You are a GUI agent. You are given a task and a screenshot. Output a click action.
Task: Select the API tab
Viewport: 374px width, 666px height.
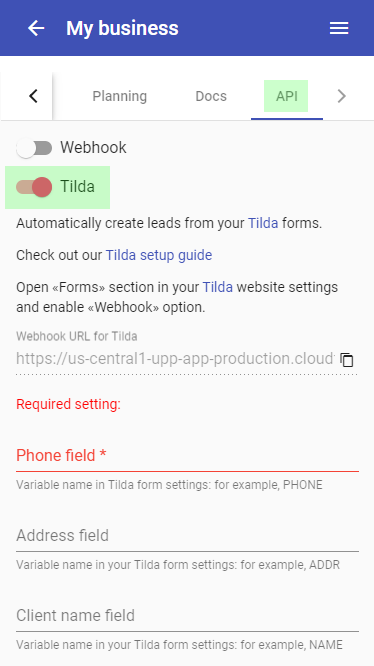(287, 96)
